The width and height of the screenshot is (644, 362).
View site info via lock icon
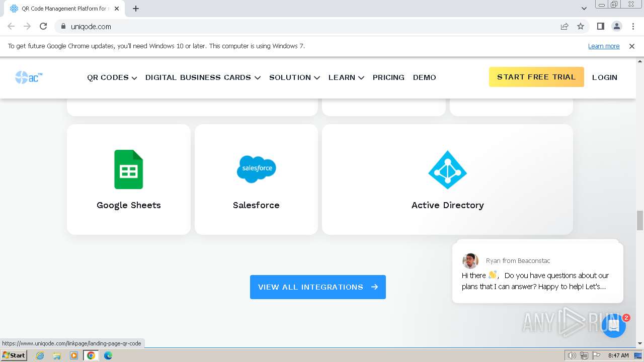coord(63,27)
